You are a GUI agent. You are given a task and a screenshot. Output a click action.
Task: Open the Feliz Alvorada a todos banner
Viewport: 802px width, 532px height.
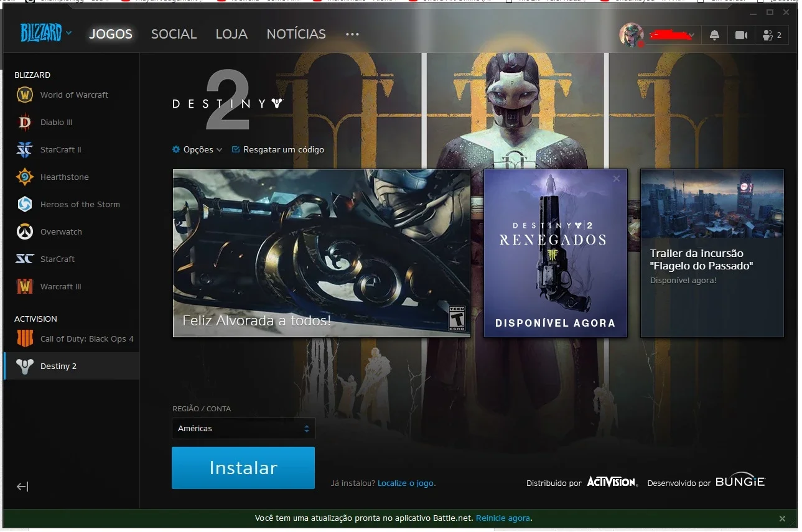(x=322, y=253)
